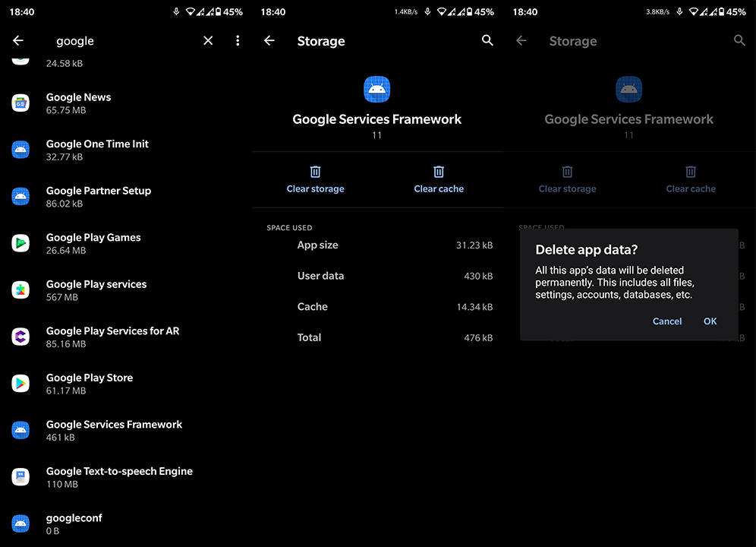Viewport: 756px width, 547px height.
Task: Tap dimmed search icon on right Storage screen
Action: 739,40
